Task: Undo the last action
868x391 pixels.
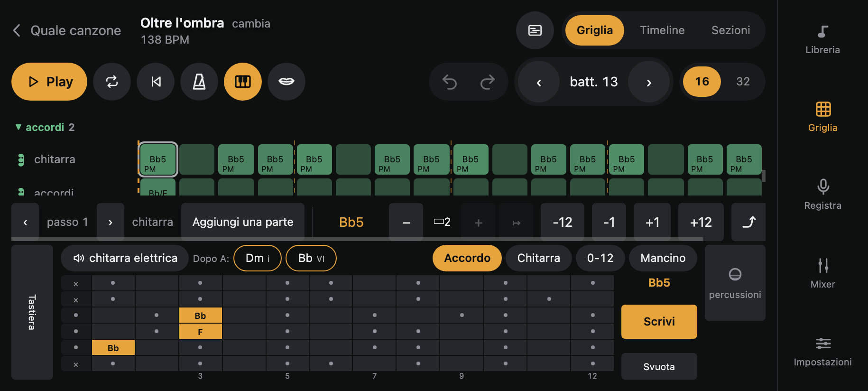Action: 450,82
